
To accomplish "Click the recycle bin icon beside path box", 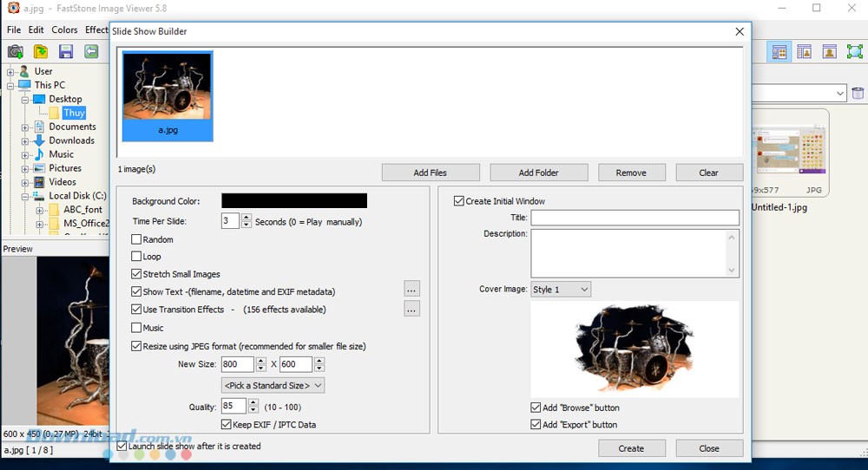I will (858, 94).
